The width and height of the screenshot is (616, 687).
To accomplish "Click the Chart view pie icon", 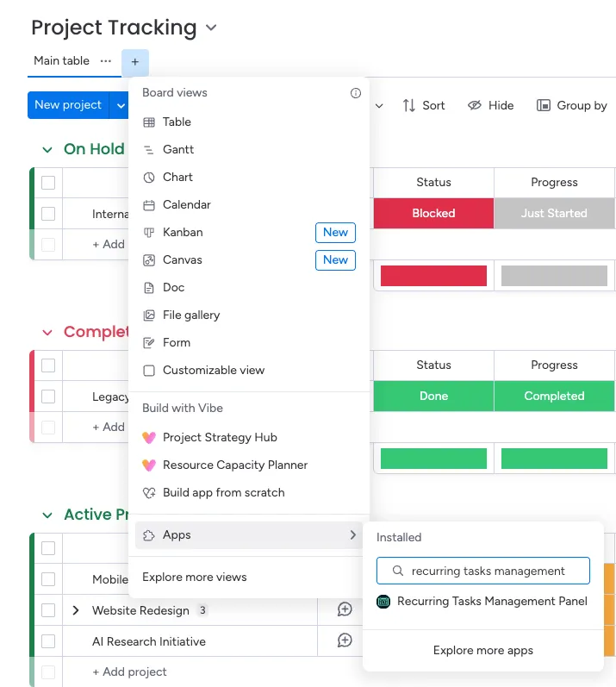I will pos(149,178).
